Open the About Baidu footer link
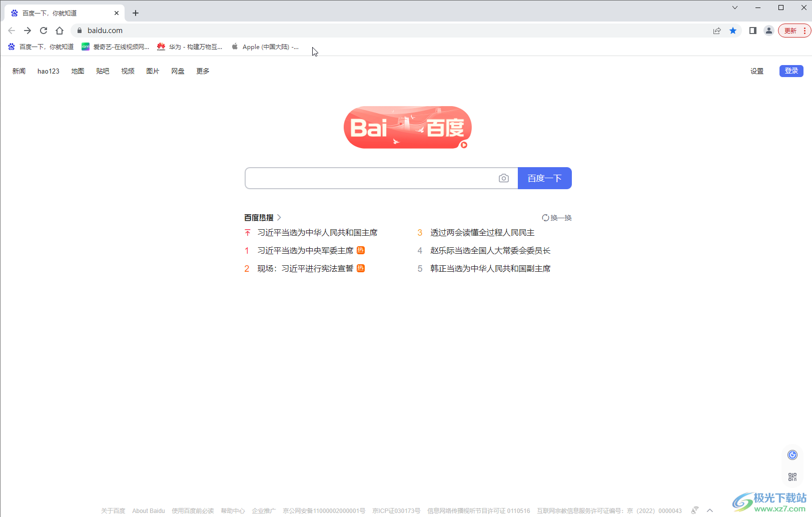The height and width of the screenshot is (517, 812). [149, 511]
